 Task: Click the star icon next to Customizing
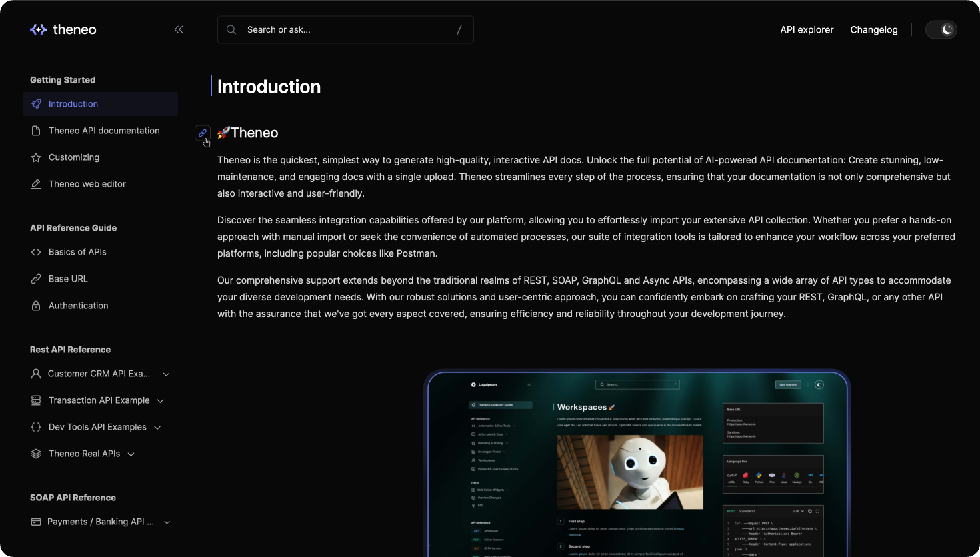(x=36, y=157)
